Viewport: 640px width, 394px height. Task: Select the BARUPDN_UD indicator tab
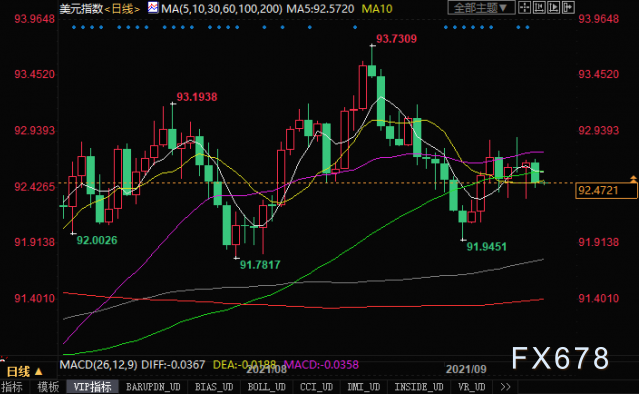[153, 387]
